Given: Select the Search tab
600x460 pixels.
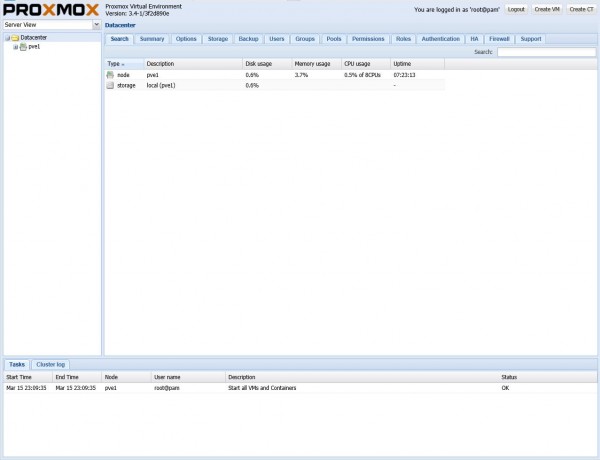Looking at the screenshot, I should (119, 39).
